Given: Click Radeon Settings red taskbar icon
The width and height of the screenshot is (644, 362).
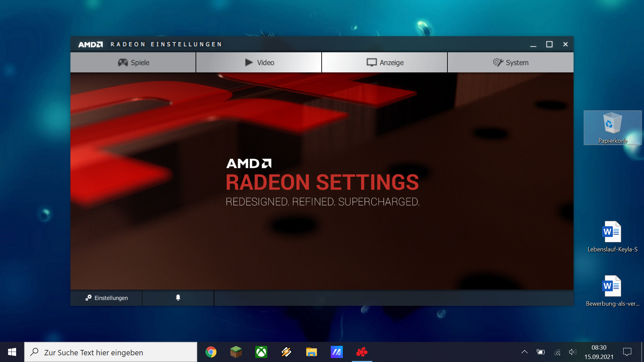Looking at the screenshot, I should pyautogui.click(x=362, y=352).
